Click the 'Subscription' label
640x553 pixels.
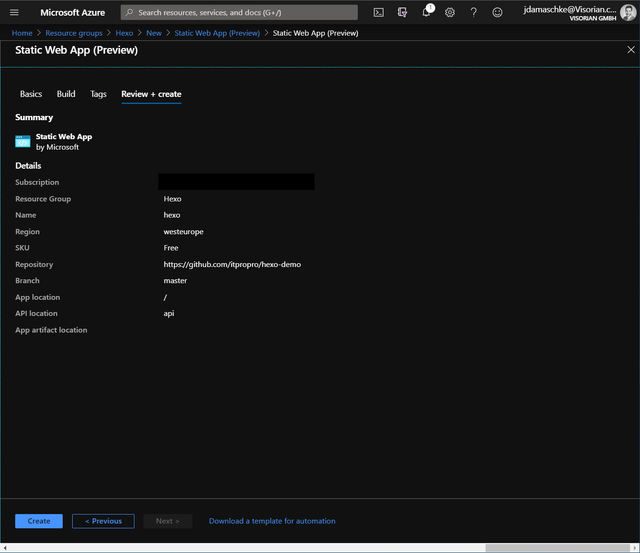point(37,182)
